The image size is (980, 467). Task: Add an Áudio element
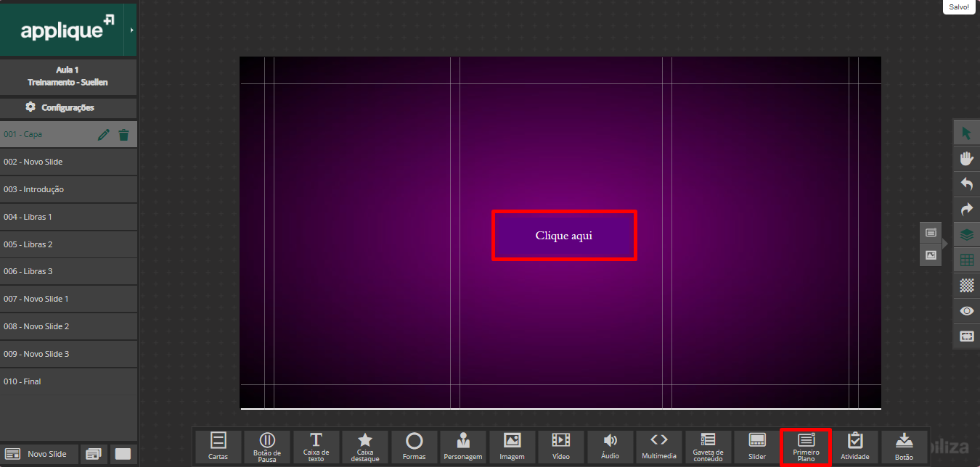pyautogui.click(x=610, y=446)
